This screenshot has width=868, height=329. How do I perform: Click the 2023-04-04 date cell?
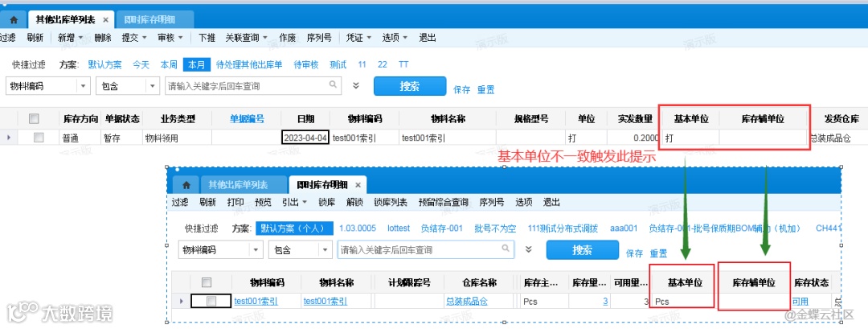point(305,138)
